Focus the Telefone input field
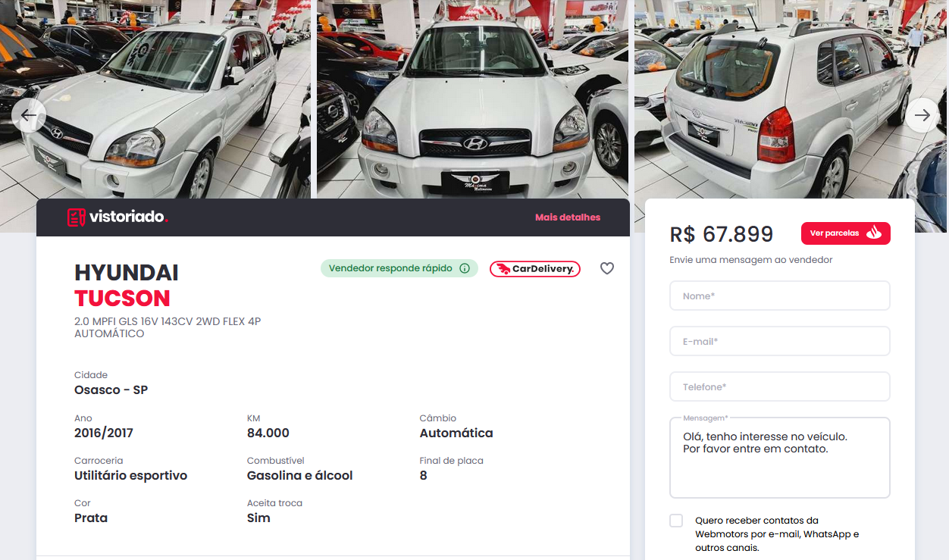This screenshot has width=949, height=560. pos(780,386)
